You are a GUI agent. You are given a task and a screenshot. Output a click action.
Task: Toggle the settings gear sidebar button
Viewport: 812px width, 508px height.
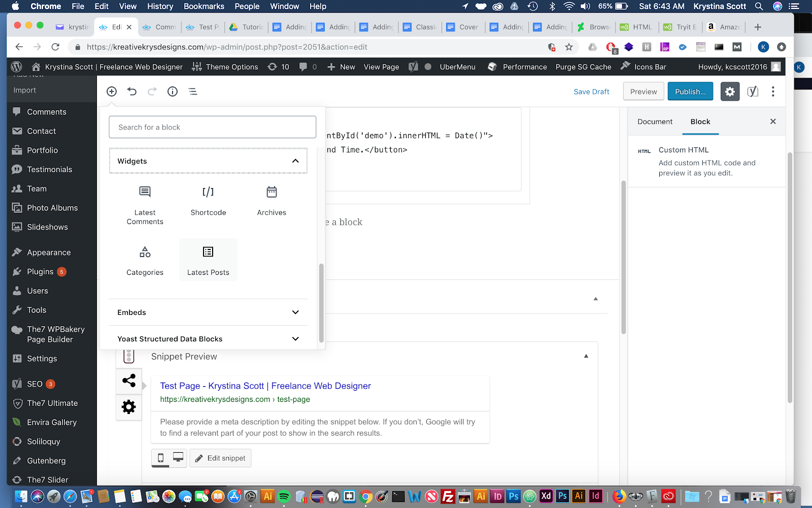click(x=730, y=91)
